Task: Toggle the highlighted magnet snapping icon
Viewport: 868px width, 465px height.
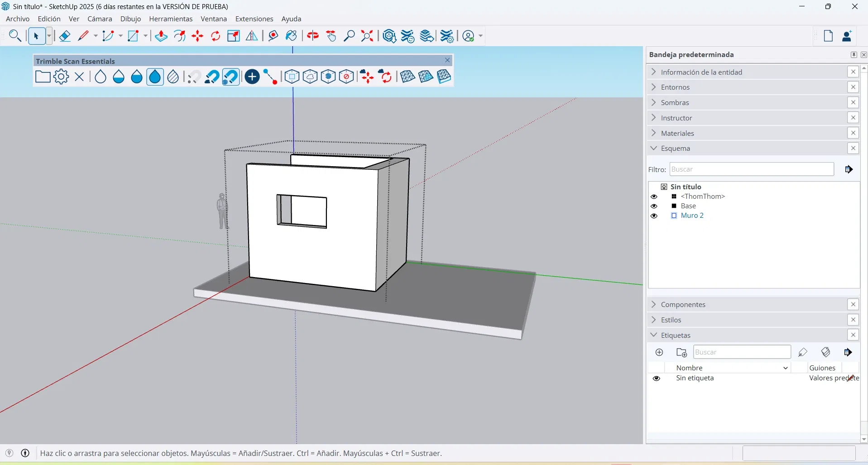Action: click(230, 77)
